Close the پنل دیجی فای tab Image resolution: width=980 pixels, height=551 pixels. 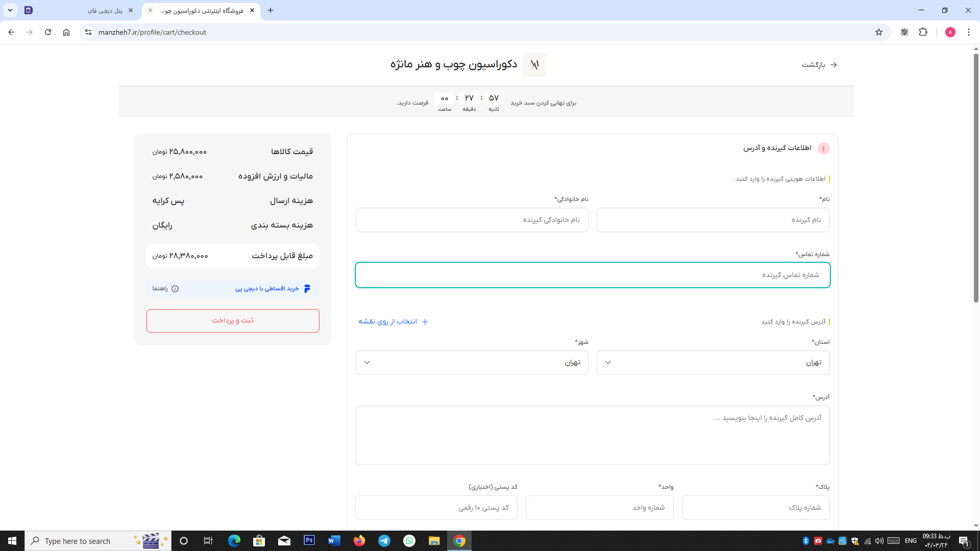click(131, 10)
